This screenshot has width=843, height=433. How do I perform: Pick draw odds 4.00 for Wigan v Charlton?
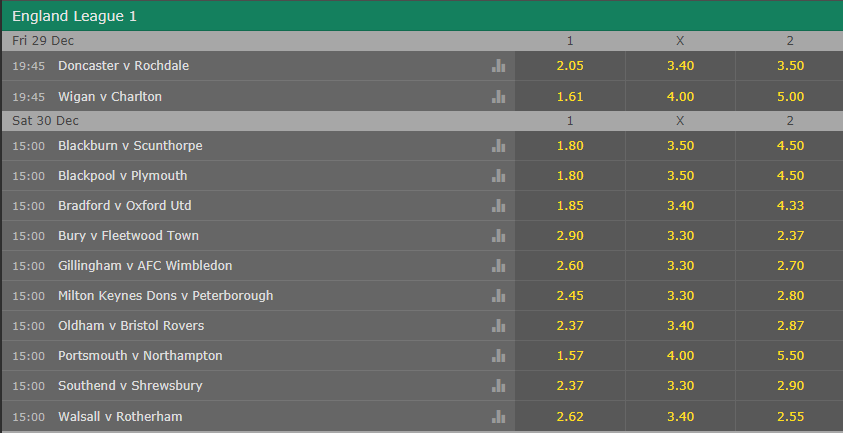pos(680,96)
